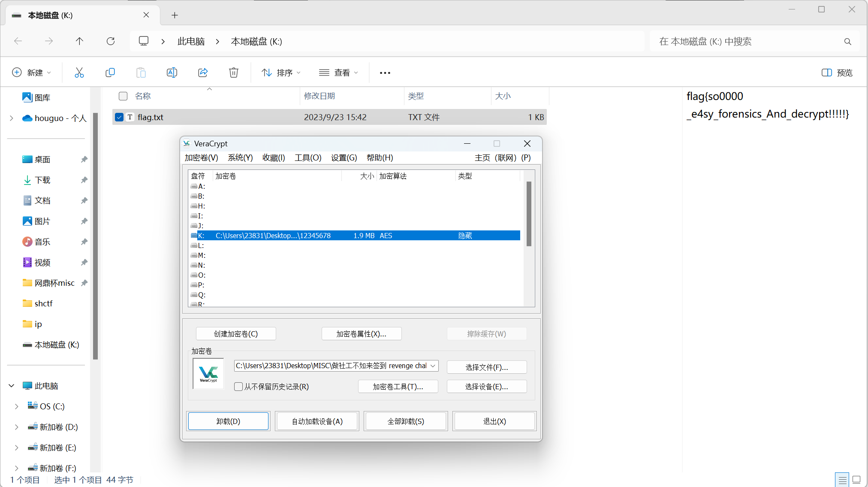The width and height of the screenshot is (868, 487).
Task: Click VeraCrypt drive list scrollbar thumb
Action: [529, 214]
